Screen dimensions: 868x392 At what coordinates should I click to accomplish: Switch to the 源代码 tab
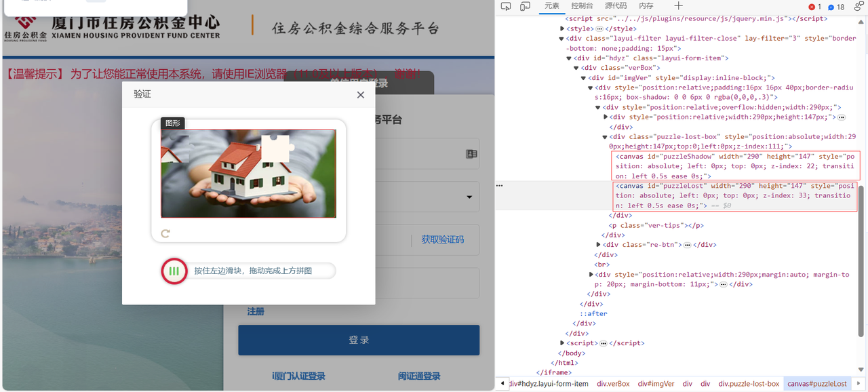point(615,6)
